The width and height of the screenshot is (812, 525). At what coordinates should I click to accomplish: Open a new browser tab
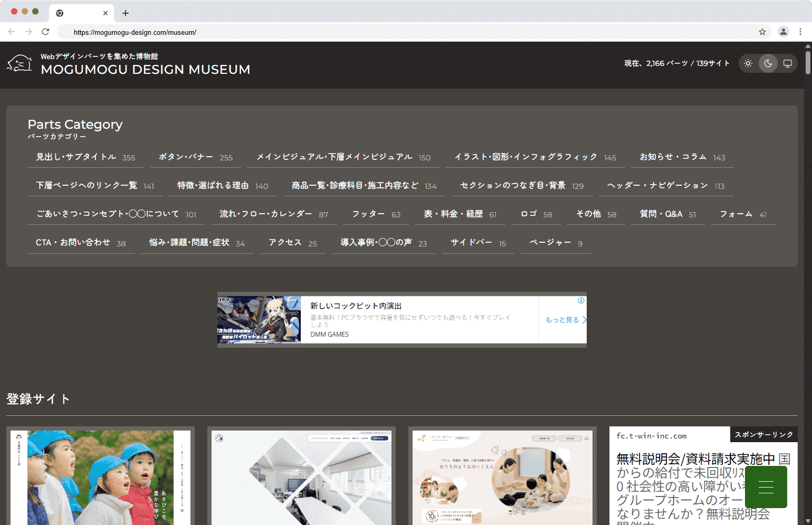(126, 13)
